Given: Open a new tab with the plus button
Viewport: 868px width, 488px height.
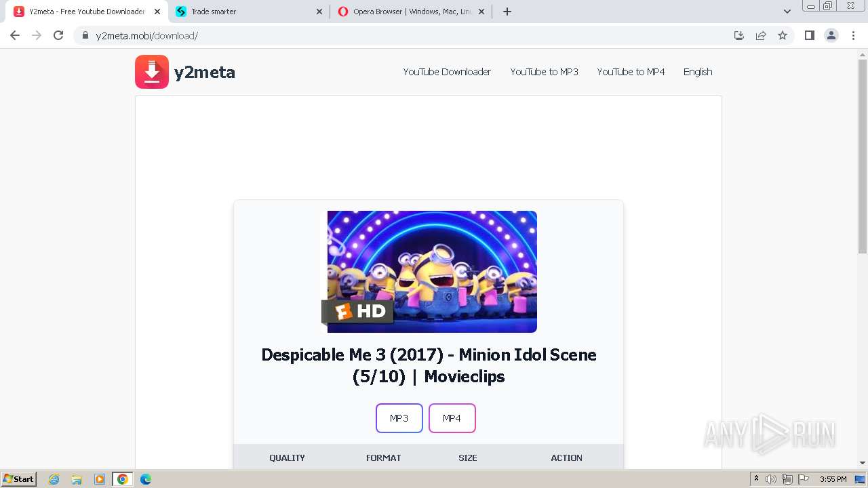Looking at the screenshot, I should 507,12.
